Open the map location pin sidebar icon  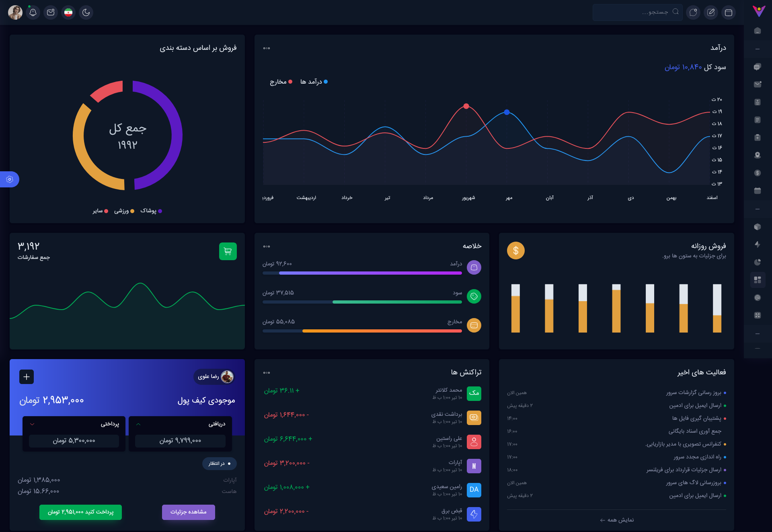coord(758,155)
